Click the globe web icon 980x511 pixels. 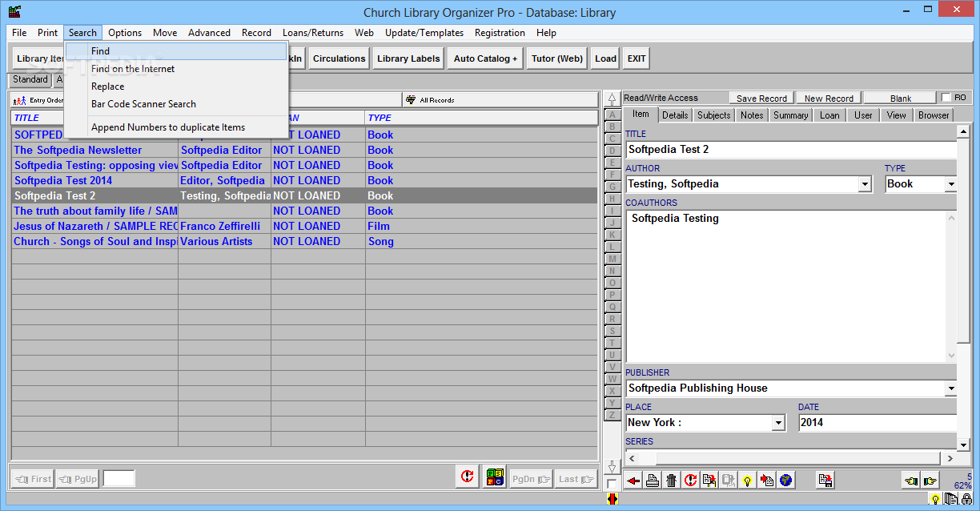pyautogui.click(x=785, y=481)
